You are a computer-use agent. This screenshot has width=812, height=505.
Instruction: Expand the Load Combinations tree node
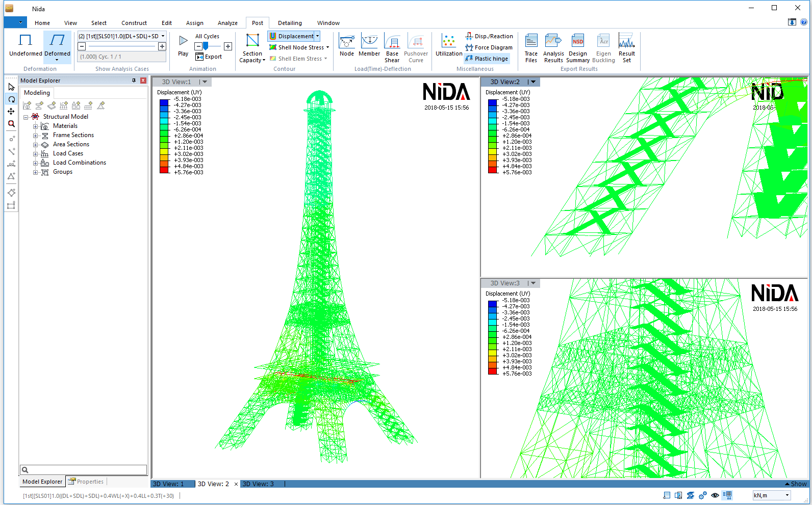(35, 163)
